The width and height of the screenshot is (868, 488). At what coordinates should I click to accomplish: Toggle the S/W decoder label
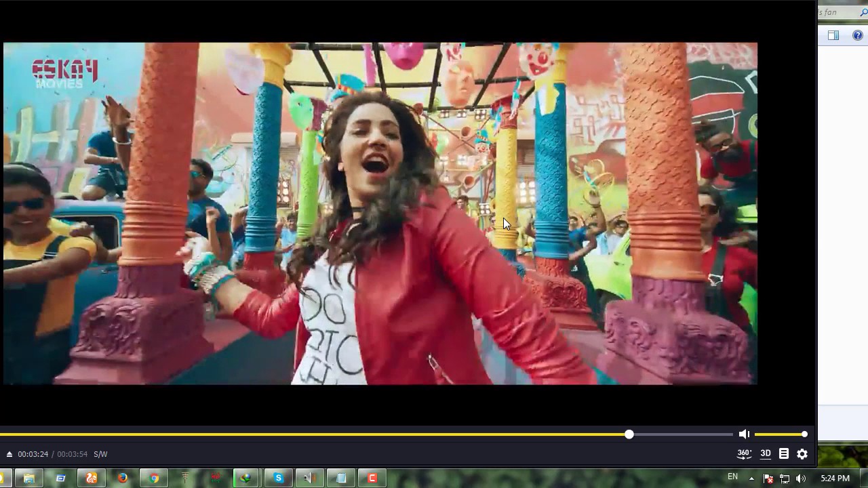pos(100,454)
